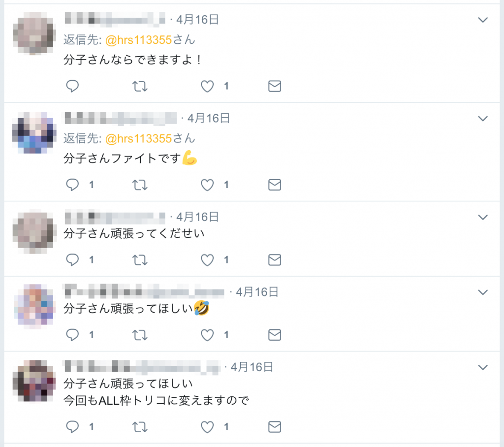Open reply thread of ALL枠トリコ tweet
Viewport: 504px width, 447px height.
[72, 427]
